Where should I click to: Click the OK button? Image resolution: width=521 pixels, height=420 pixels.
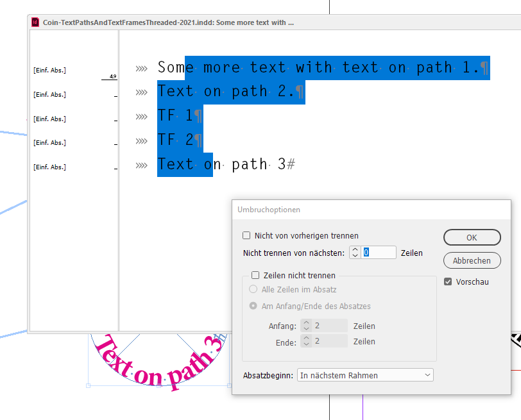click(472, 237)
